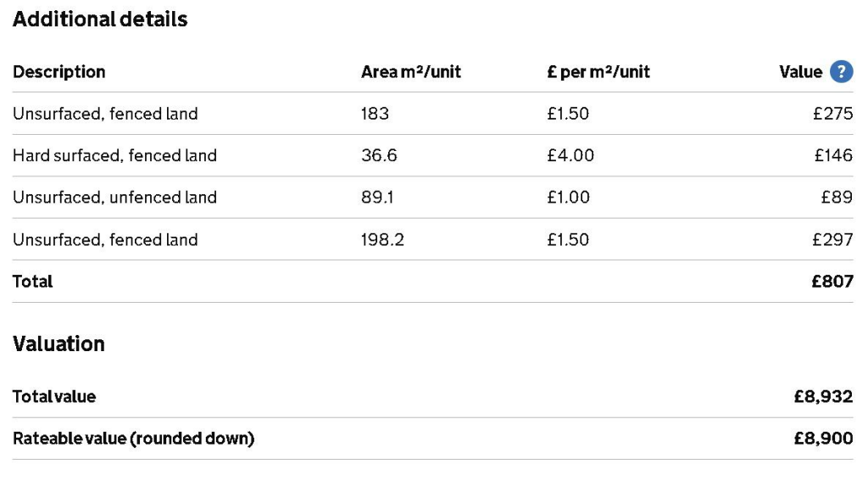Select the Rateable value (rounded down) label

(x=133, y=439)
